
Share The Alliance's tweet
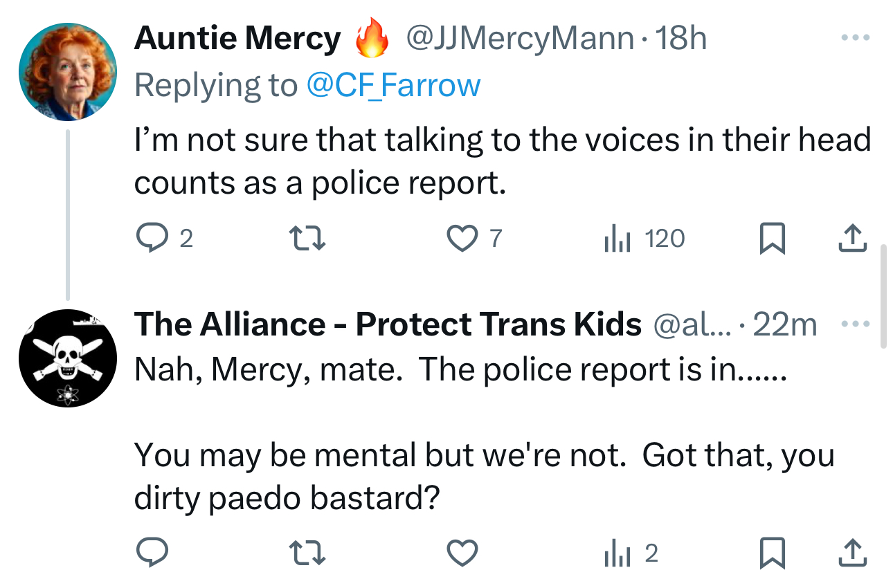pos(852,553)
